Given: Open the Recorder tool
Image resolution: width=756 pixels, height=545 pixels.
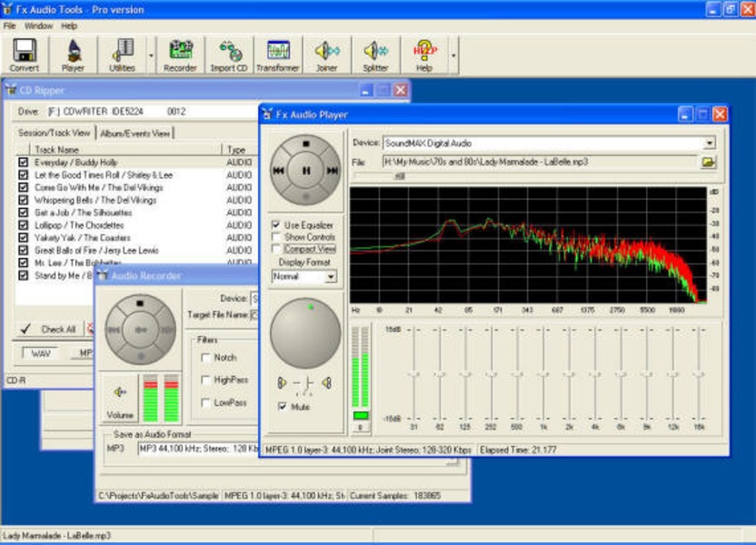Looking at the screenshot, I should (x=180, y=54).
